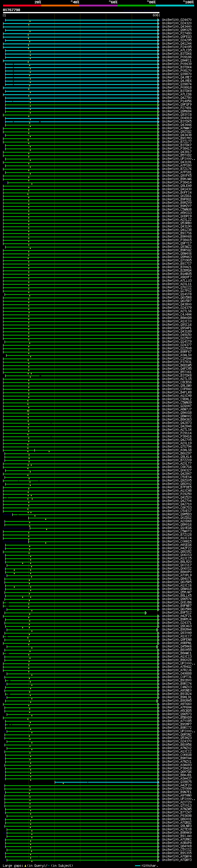Click the green ~80% identity legend bar

(x=136, y=6)
